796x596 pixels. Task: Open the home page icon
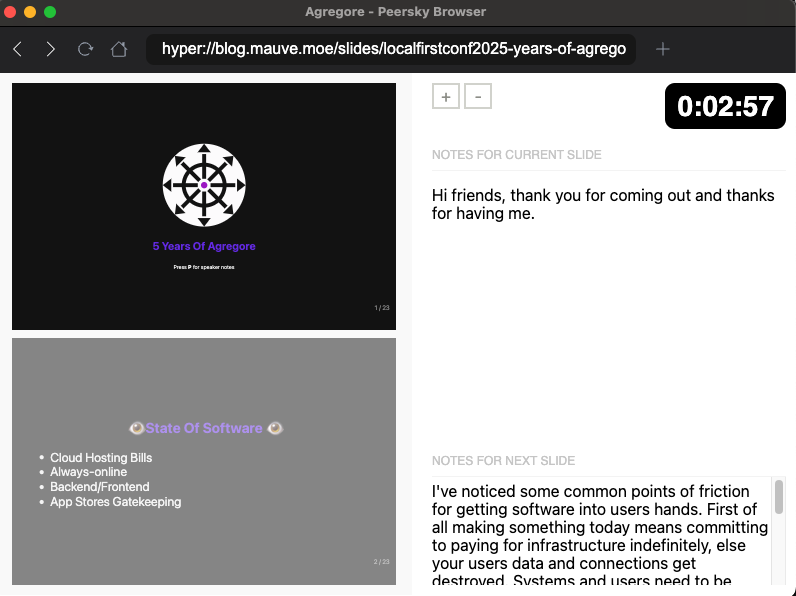(x=119, y=49)
